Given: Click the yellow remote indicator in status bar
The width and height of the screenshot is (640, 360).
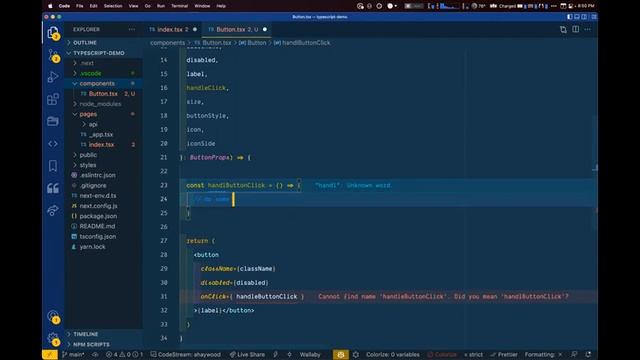Looking at the screenshot, I should click(50, 355).
